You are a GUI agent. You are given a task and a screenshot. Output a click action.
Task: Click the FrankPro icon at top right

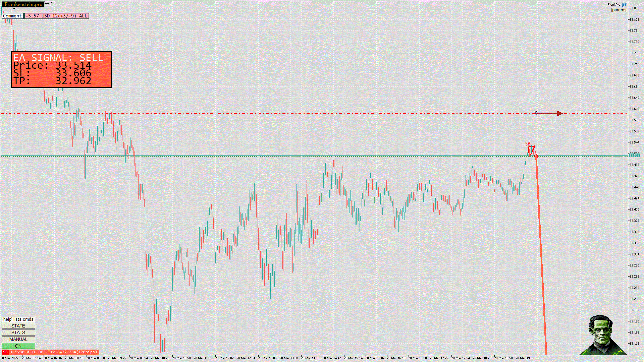click(x=624, y=5)
